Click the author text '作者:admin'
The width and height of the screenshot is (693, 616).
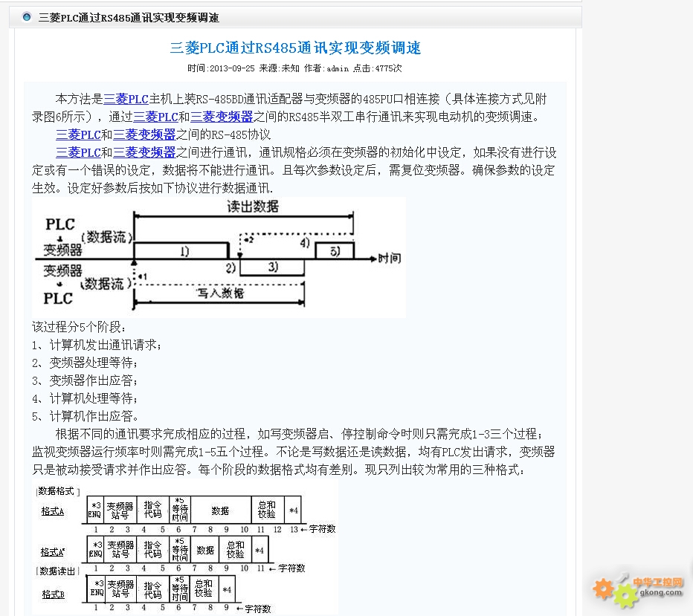tap(326, 68)
